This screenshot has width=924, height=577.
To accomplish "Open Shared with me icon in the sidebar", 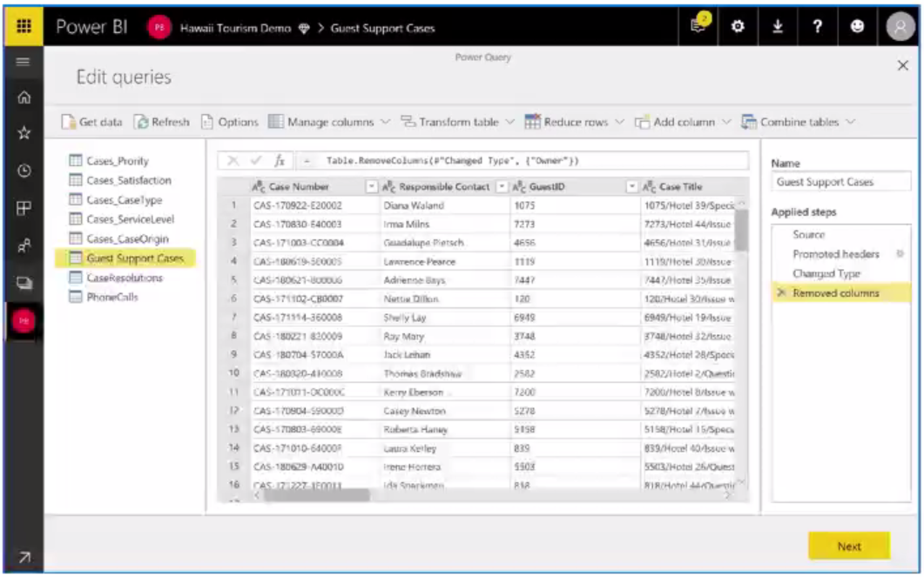I will 24,245.
